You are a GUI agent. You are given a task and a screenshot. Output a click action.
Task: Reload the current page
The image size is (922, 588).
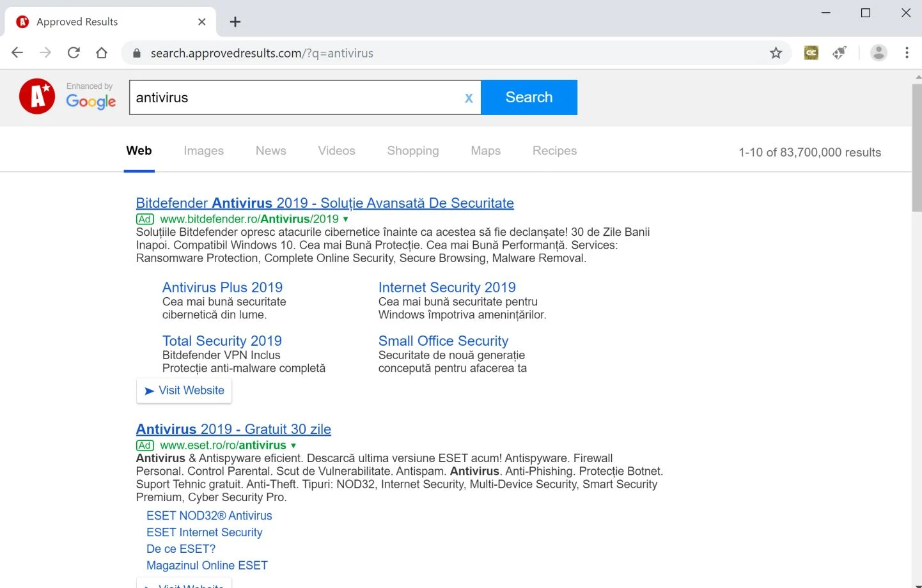74,53
